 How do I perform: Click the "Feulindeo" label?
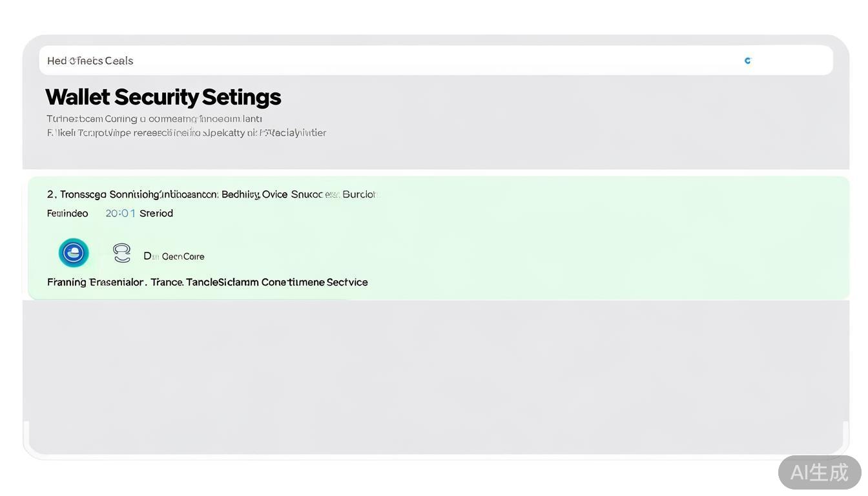click(x=67, y=213)
